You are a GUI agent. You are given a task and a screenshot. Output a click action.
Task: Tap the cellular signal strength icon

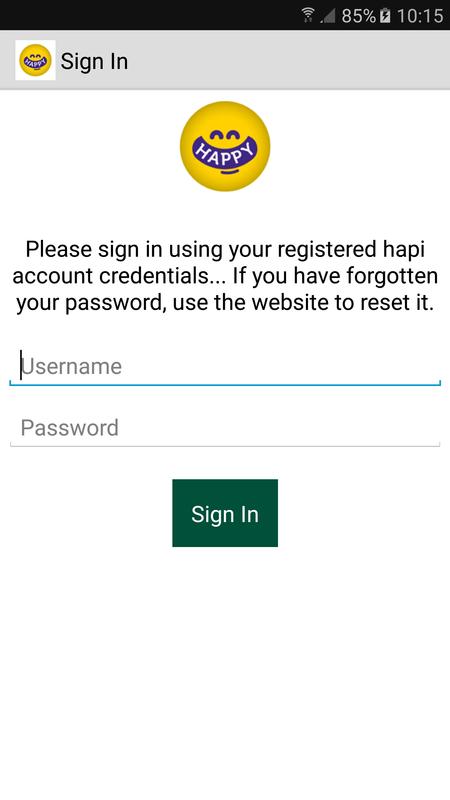coord(328,16)
